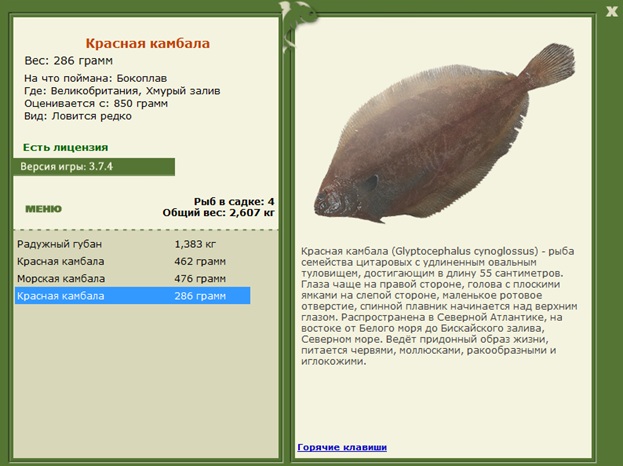The width and height of the screenshot is (623, 466).
Task: Select the Радужный губан row
Action: [x=133, y=244]
